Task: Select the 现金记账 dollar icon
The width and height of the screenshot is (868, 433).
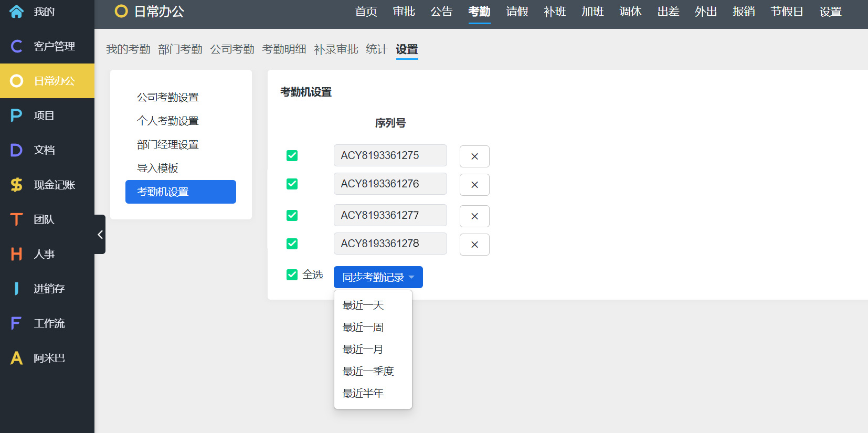Action: [x=17, y=185]
